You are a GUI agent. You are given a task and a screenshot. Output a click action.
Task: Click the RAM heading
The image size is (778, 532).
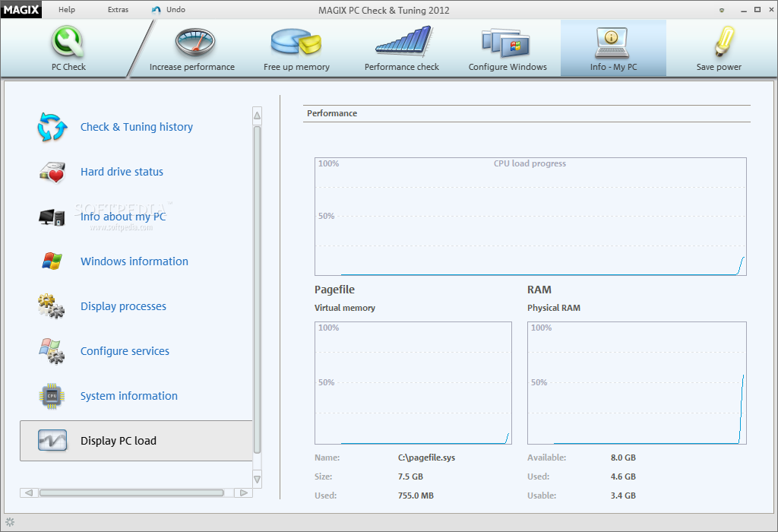click(x=539, y=290)
